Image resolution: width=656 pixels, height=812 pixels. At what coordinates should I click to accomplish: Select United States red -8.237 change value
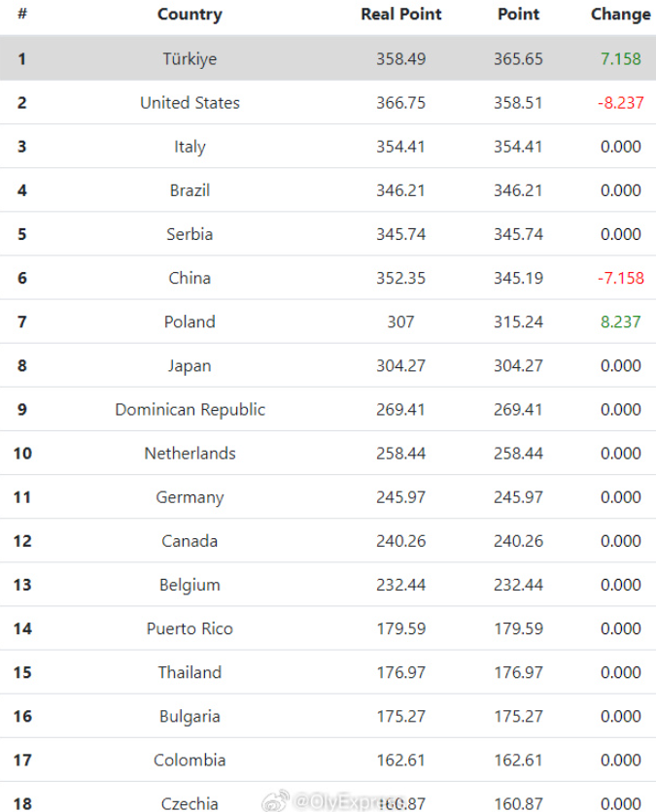click(x=620, y=103)
